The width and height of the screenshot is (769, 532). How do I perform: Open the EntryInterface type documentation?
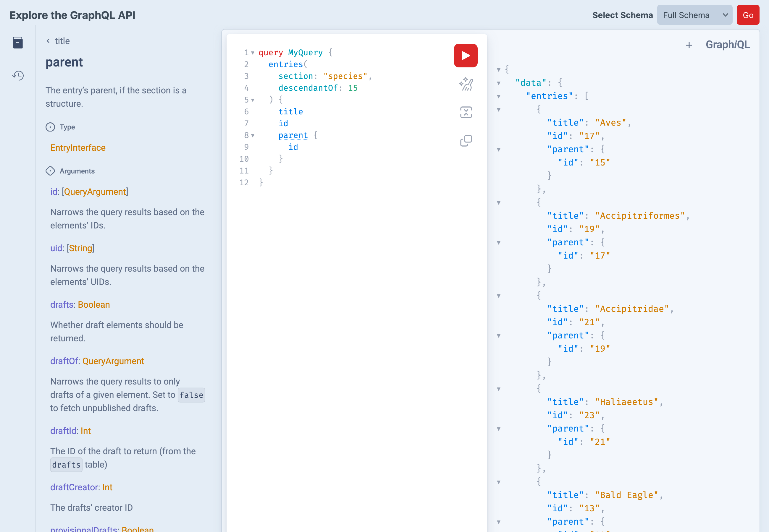(78, 147)
